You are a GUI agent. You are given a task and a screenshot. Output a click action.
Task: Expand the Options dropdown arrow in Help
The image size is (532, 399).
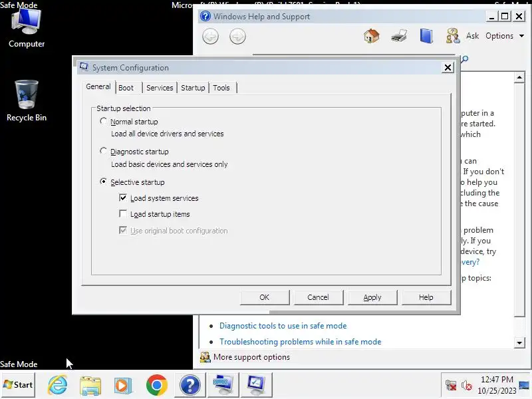[x=522, y=36]
